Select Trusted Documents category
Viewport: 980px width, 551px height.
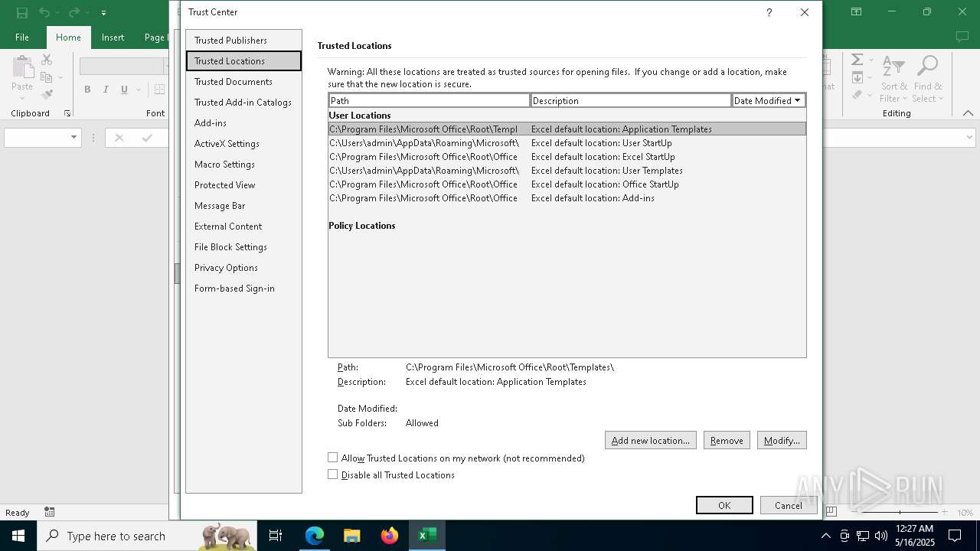click(243, 82)
